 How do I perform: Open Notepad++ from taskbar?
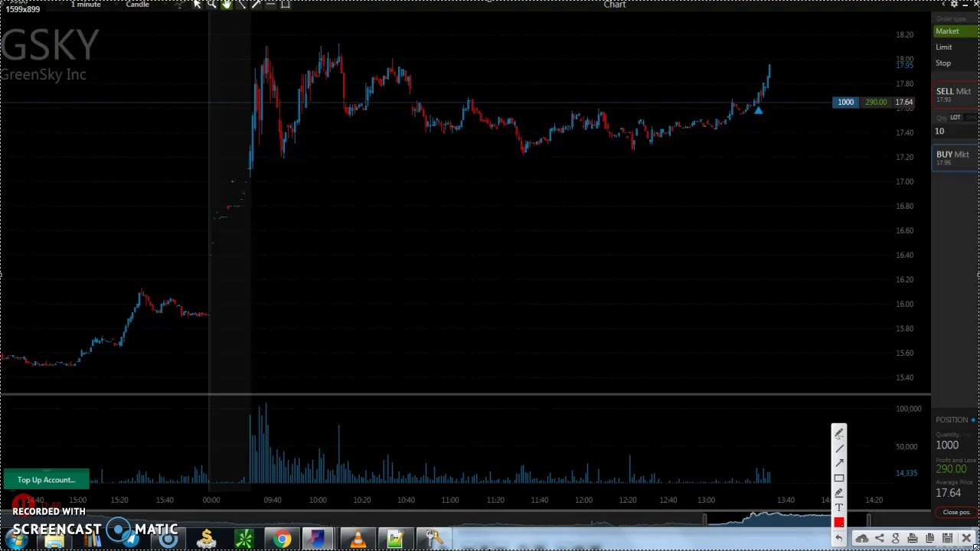click(395, 540)
